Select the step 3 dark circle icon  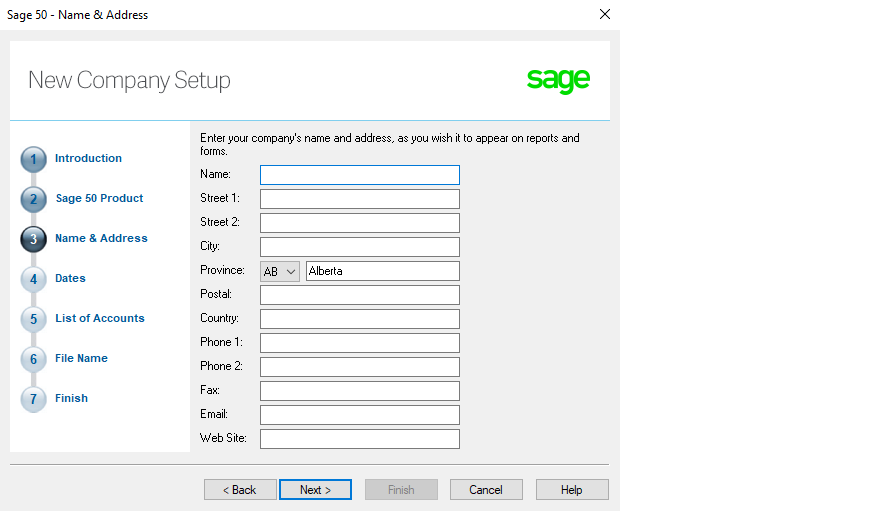click(x=33, y=239)
